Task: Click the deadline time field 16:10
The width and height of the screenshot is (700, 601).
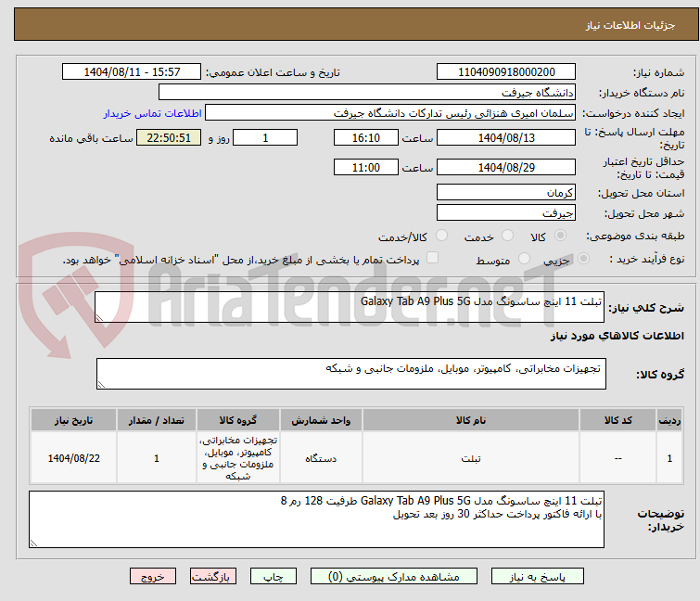Action: click(x=365, y=137)
